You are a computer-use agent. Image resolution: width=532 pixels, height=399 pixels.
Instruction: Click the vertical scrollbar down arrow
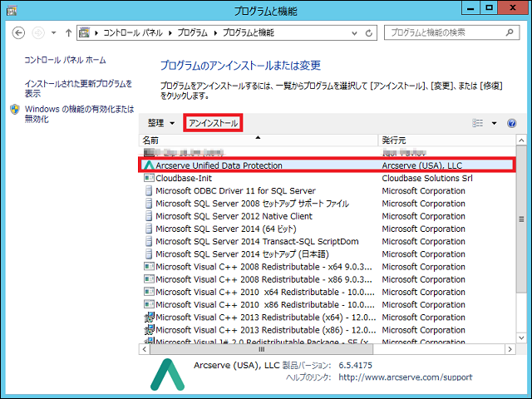(521, 337)
